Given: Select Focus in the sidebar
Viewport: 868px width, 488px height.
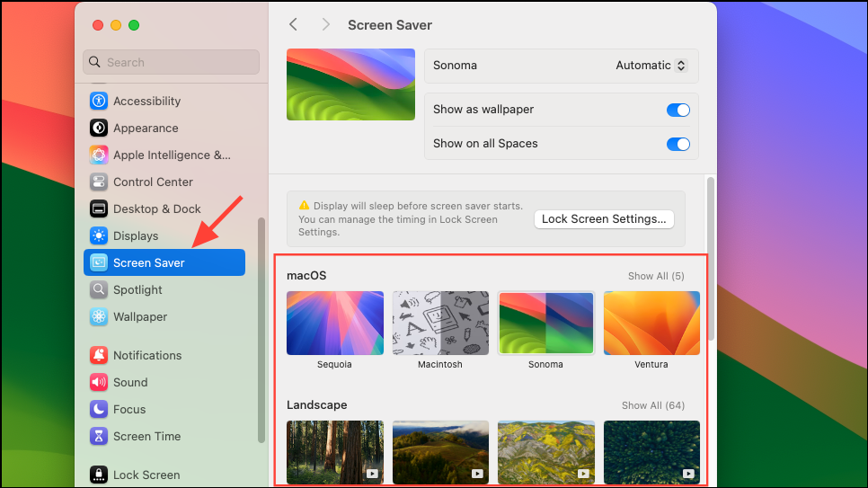Looking at the screenshot, I should (164, 409).
